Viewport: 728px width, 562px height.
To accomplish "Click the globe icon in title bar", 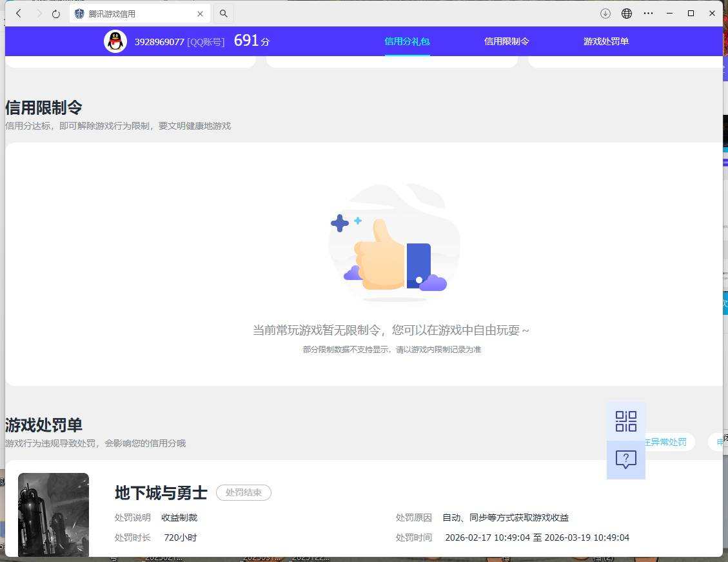I will (x=626, y=14).
